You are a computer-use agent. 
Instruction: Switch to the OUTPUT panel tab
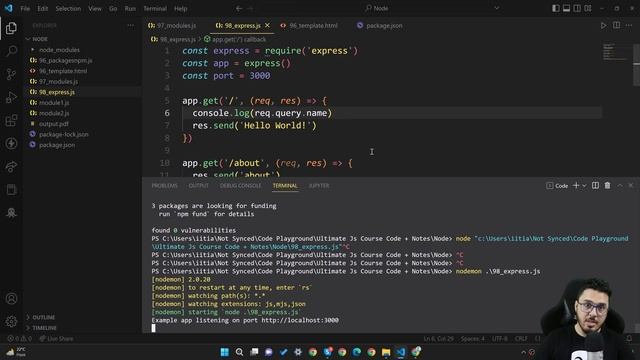tap(198, 185)
